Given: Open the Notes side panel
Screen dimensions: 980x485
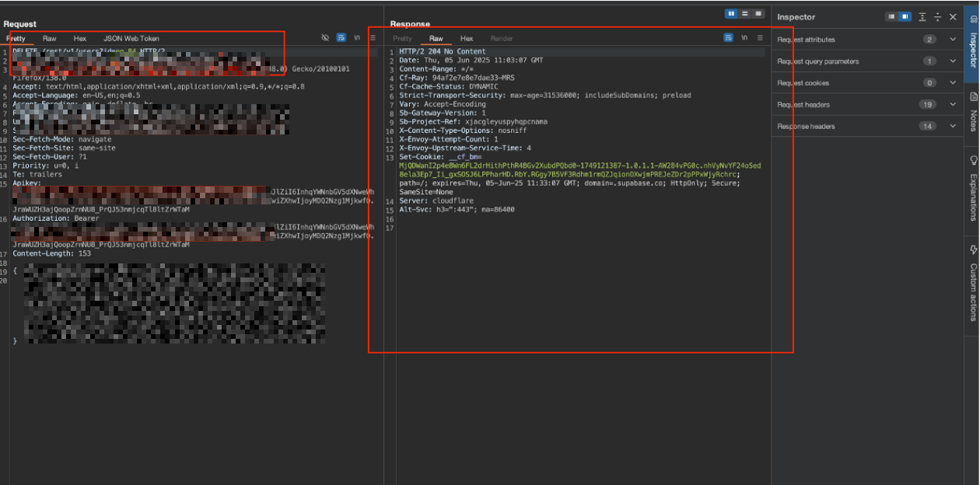Looking at the screenshot, I should click(972, 112).
